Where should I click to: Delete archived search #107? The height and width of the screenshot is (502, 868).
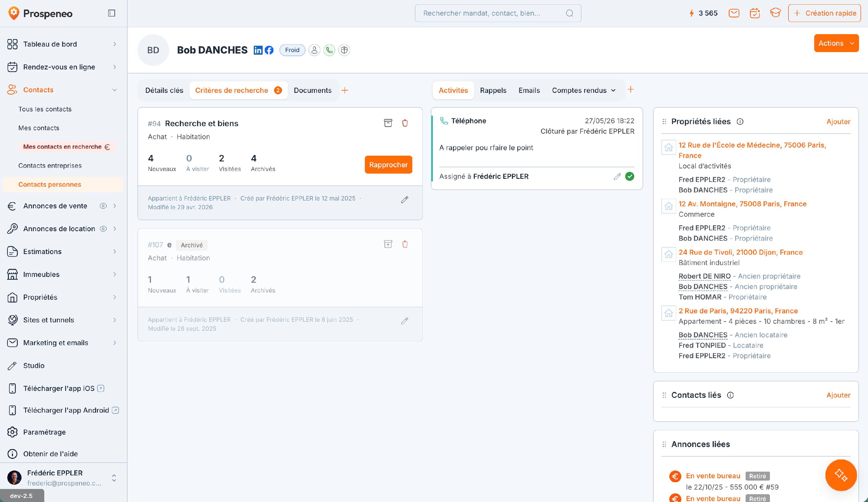[405, 244]
